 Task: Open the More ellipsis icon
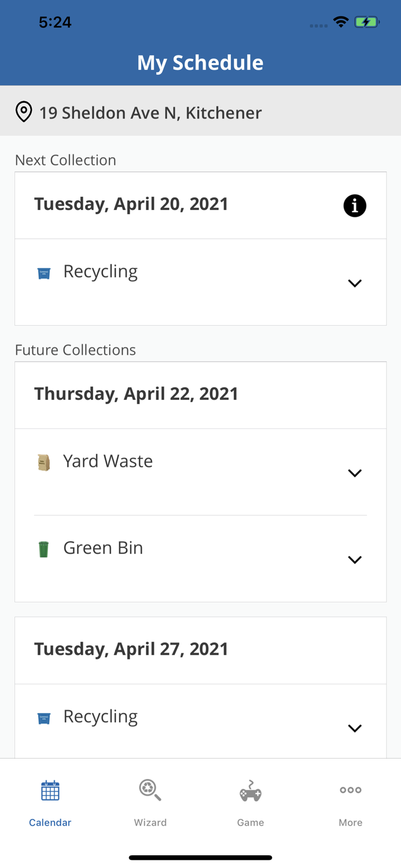[351, 790]
